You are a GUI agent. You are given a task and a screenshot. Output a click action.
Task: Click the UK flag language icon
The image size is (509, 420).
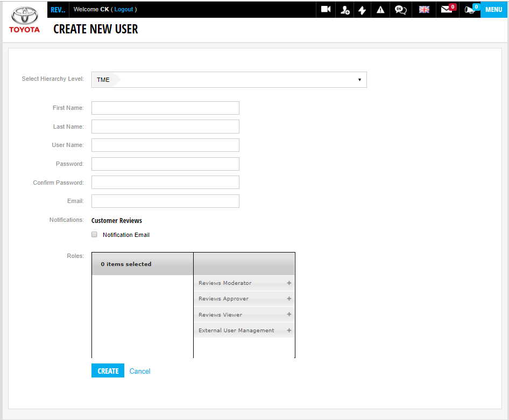coord(424,9)
